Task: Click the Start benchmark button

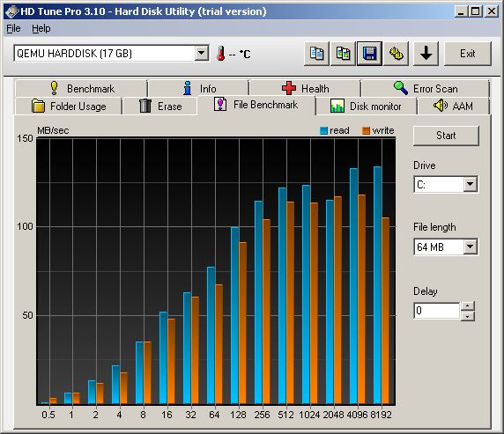Action: click(x=446, y=136)
